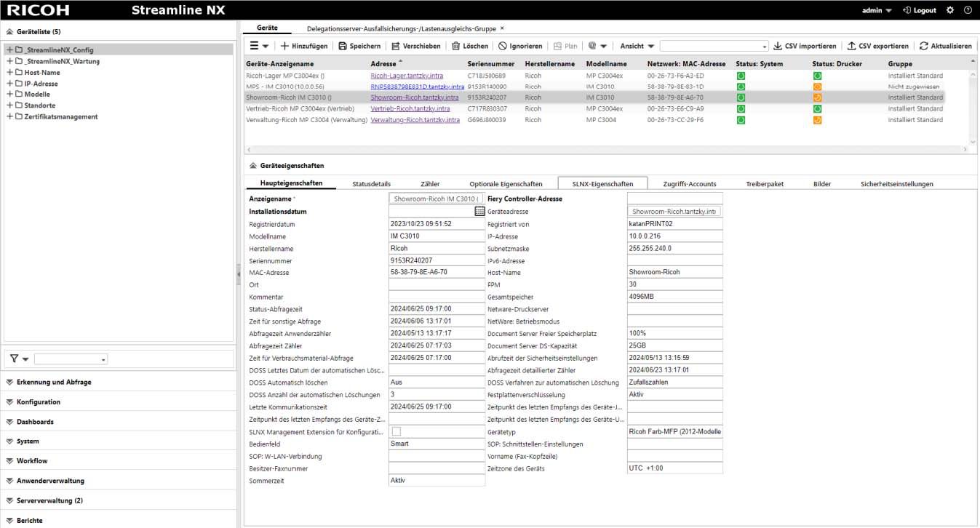
Task: Delete device with Löschen
Action: [x=470, y=46]
